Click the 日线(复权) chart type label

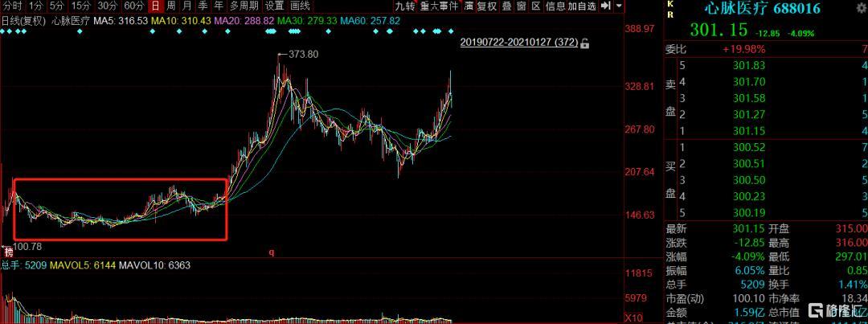click(x=23, y=20)
